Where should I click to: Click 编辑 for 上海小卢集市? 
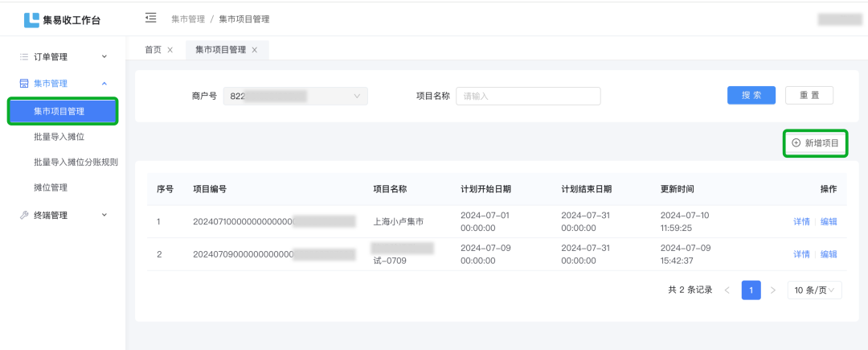click(829, 221)
